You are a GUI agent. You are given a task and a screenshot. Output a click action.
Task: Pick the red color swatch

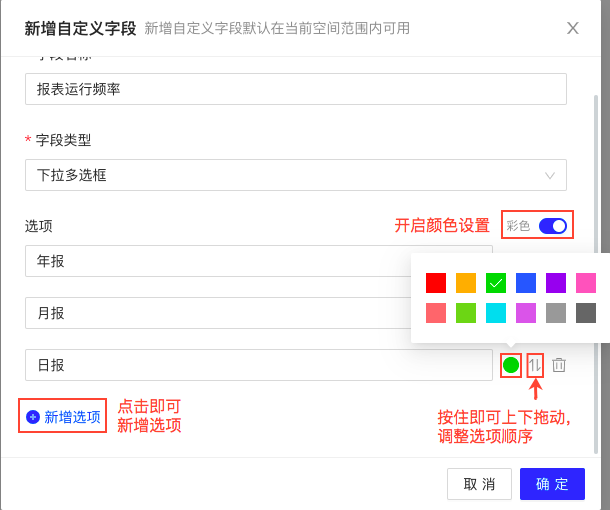[436, 283]
